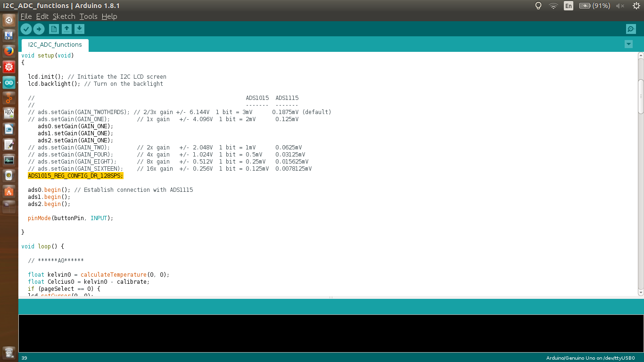Viewport: 644px width, 362px height.
Task: Select the I2C_ADC_functions tab
Action: [54, 44]
